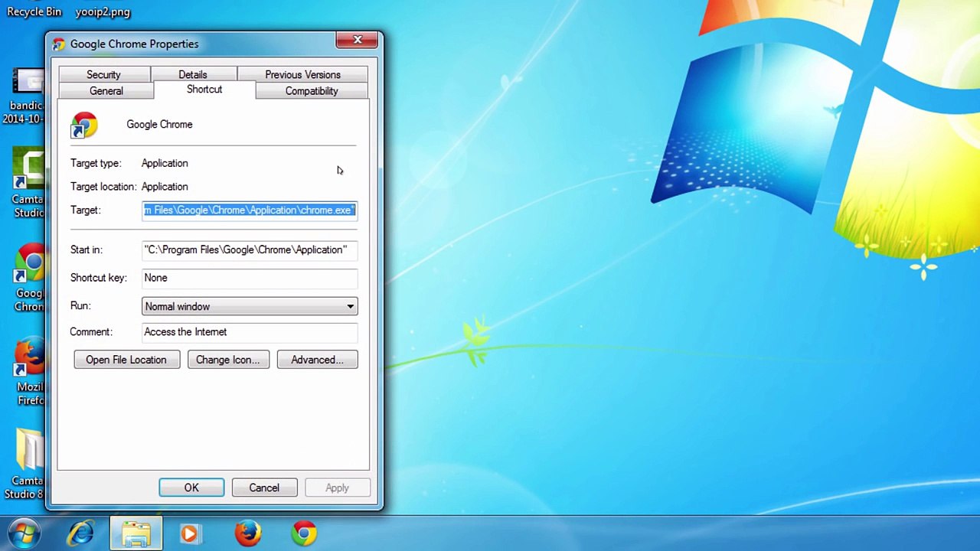Screen dimensions: 980x551
Task: Click the Shortcut key field
Action: point(250,278)
